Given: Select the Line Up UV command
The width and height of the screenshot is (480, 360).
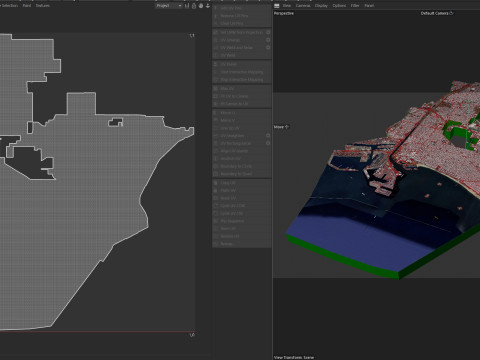Looking at the screenshot, I should coord(242,128).
